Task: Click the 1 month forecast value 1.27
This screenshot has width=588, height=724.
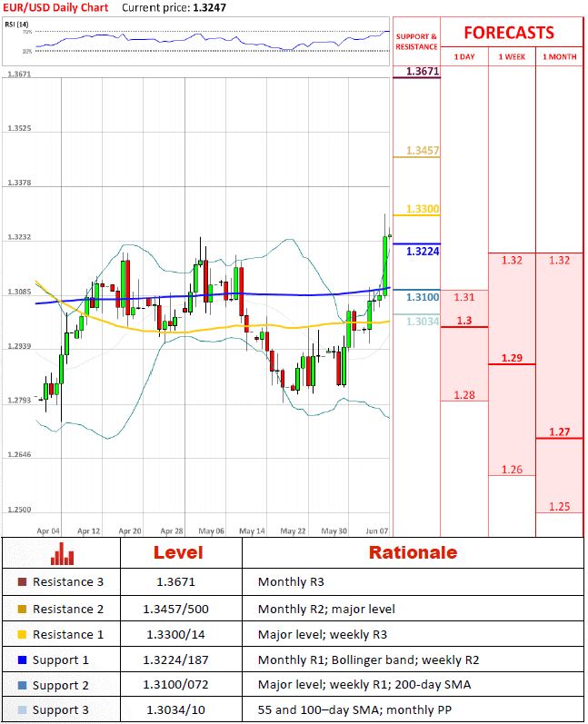Action: click(559, 432)
